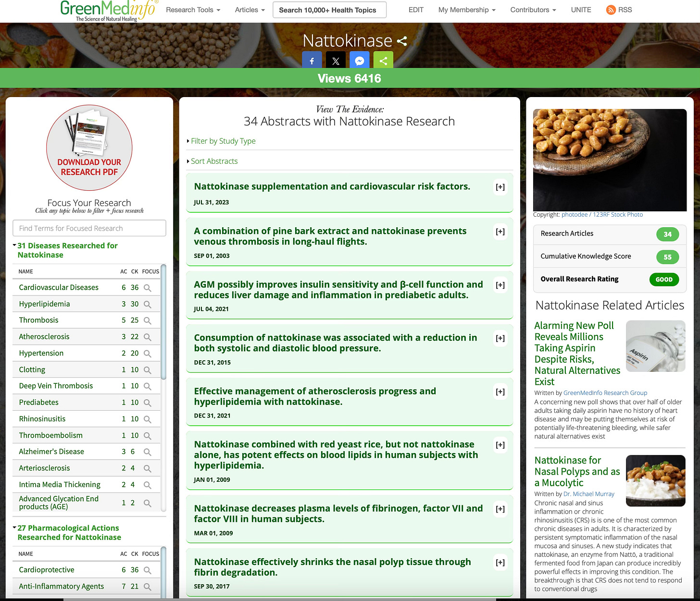This screenshot has height=601, width=700.
Task: Click focus magnifier for Advanced Glycation End products
Action: (x=148, y=503)
